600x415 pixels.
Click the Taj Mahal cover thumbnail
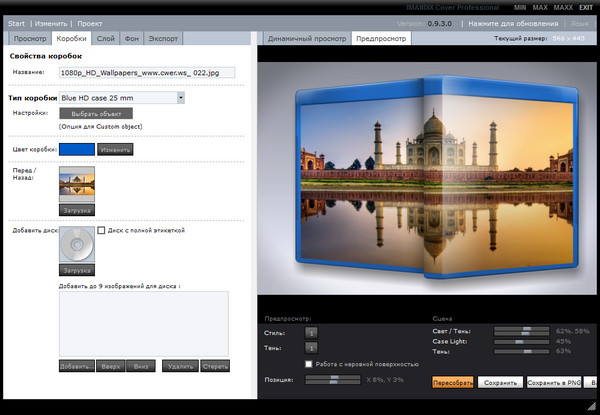(x=77, y=186)
